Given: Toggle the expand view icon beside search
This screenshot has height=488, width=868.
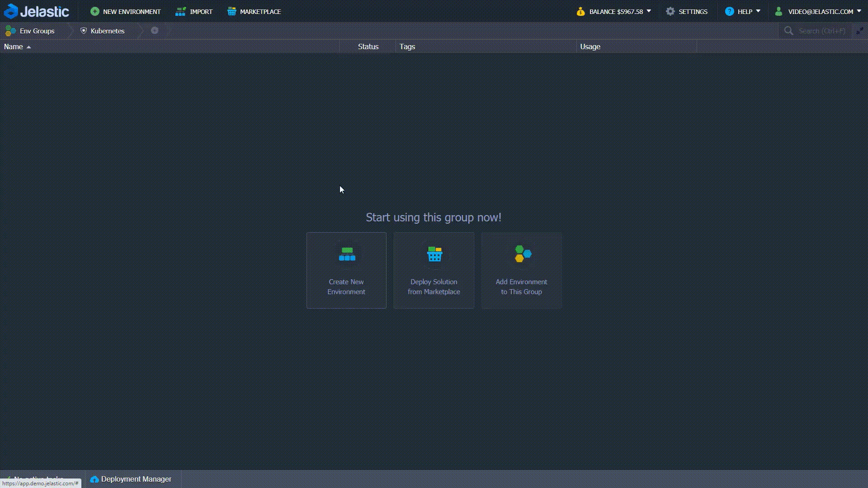Looking at the screenshot, I should 859,31.
